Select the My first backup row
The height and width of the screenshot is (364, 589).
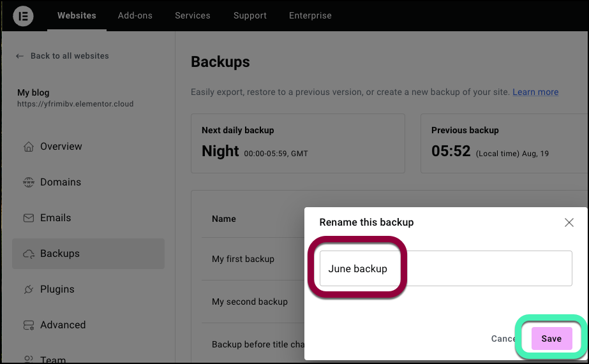253,259
